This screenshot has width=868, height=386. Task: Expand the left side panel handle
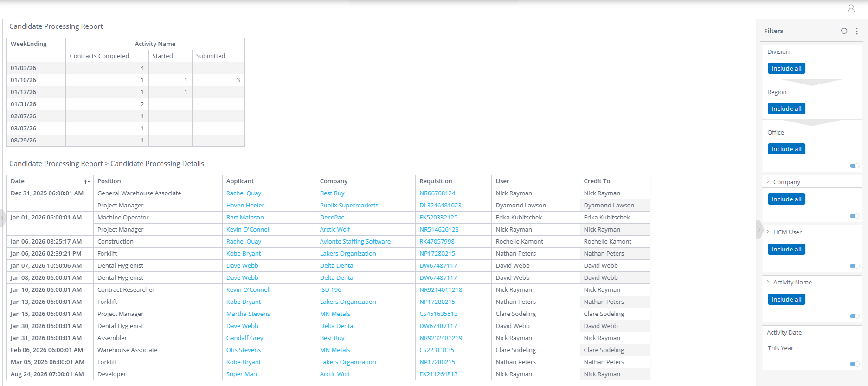pos(2,218)
